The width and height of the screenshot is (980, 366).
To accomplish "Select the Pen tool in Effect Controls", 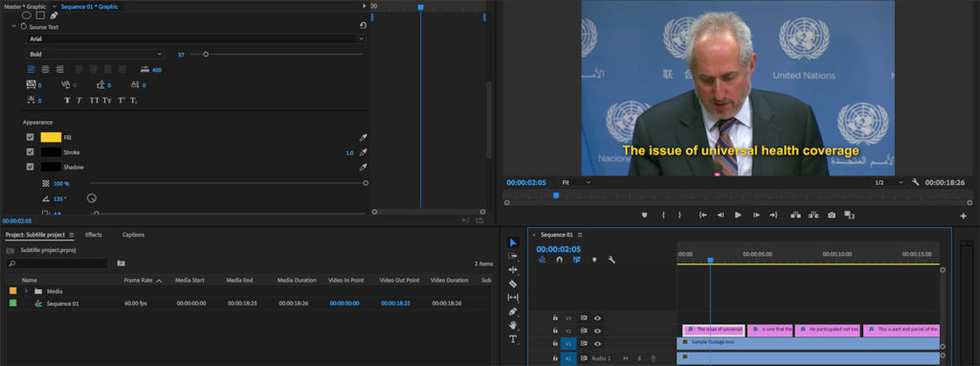I will [x=55, y=15].
